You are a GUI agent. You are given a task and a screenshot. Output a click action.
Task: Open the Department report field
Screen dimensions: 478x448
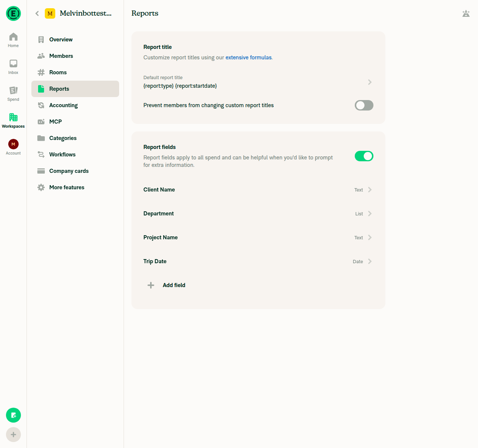[258, 214]
